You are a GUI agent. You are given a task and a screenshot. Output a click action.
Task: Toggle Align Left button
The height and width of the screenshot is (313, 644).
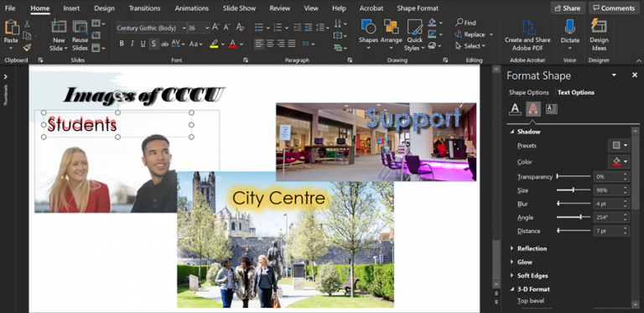tap(259, 43)
